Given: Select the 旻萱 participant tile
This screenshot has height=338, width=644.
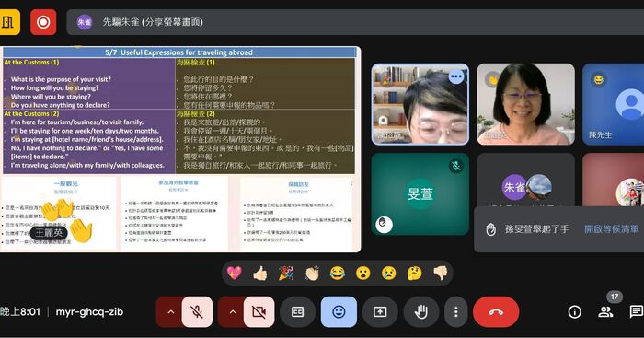Looking at the screenshot, I should click(420, 194).
